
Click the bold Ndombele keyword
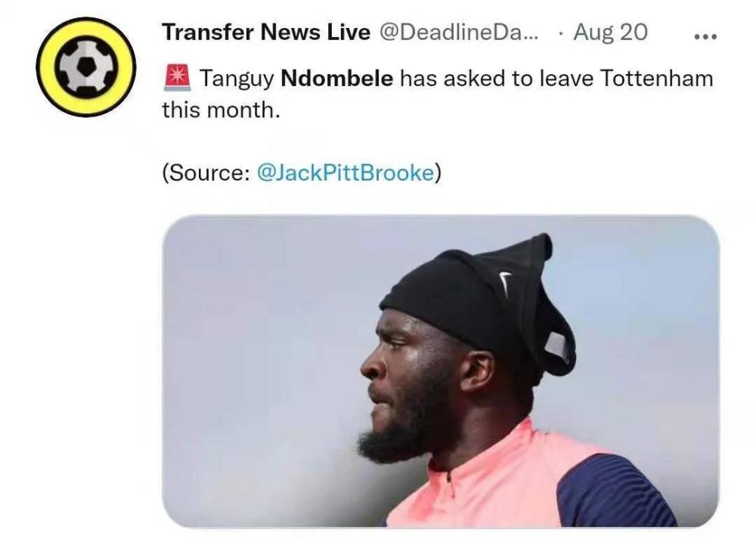336,78
